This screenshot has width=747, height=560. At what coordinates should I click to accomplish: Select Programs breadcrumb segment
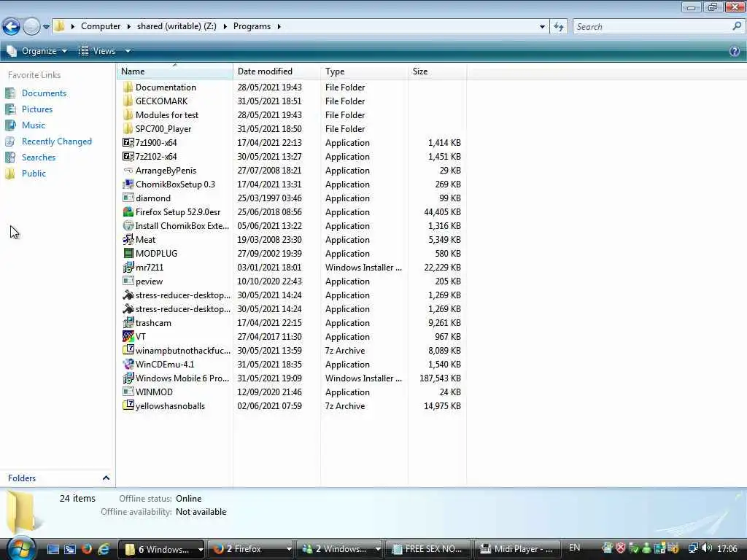[x=252, y=26]
